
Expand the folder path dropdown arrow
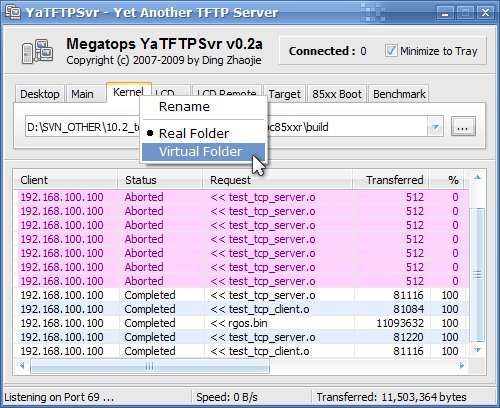pos(435,127)
